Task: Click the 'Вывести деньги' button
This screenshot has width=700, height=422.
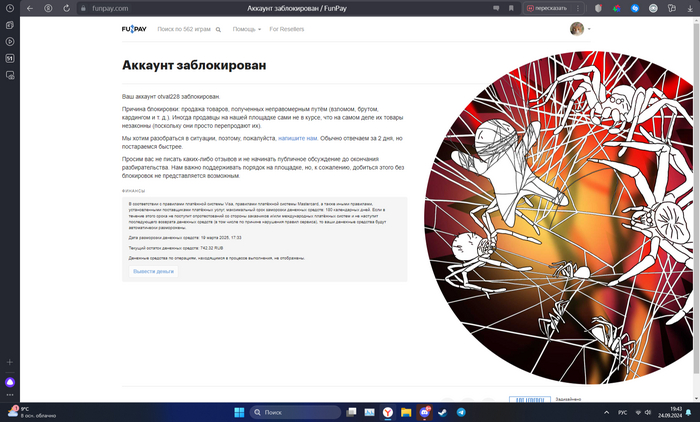Action: [x=154, y=271]
